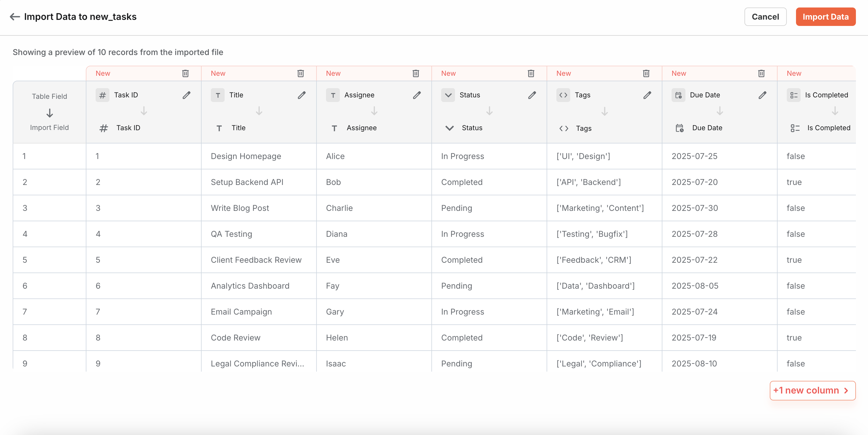
Task: Click the hash icon on Task ID import field
Action: coord(104,128)
